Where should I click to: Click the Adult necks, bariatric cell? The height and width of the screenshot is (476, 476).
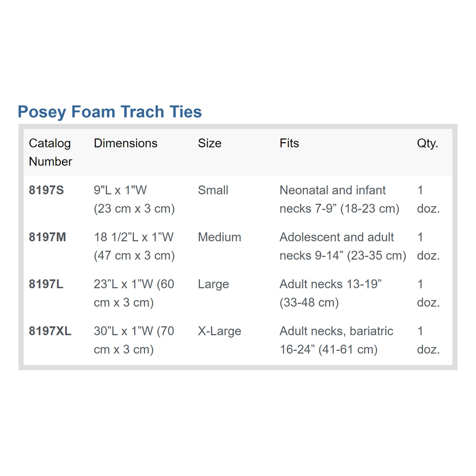pos(336,340)
